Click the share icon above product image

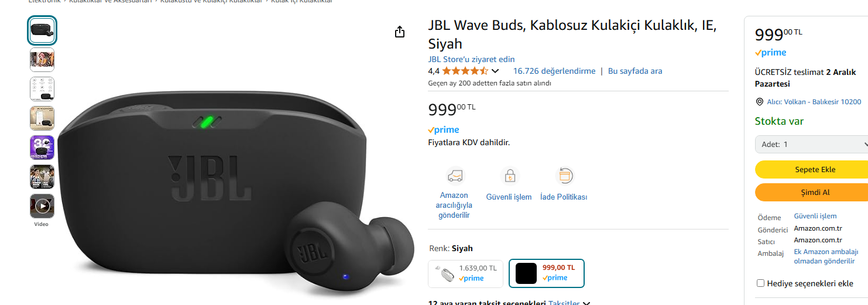tap(400, 32)
